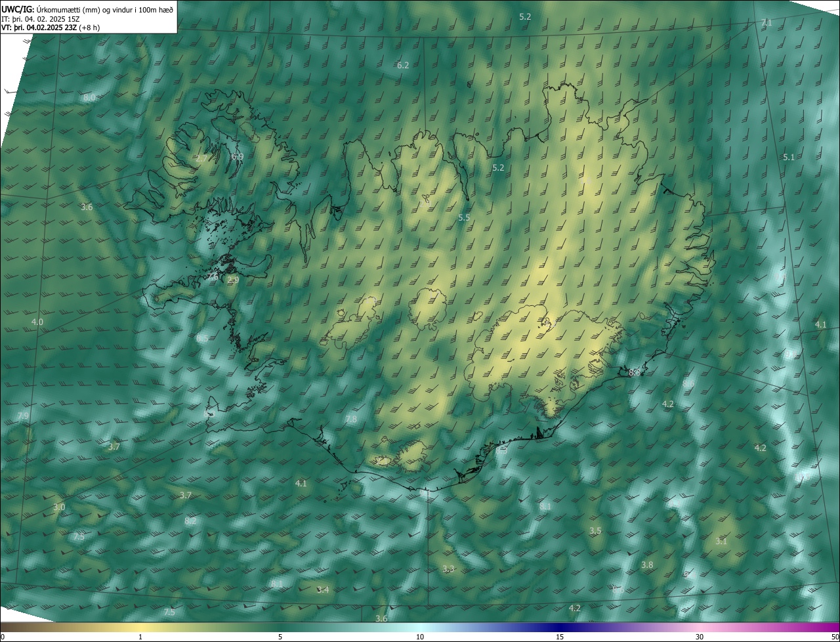This screenshot has height=642, width=840.
Task: Click the color scale tick label 10
Action: click(x=420, y=637)
